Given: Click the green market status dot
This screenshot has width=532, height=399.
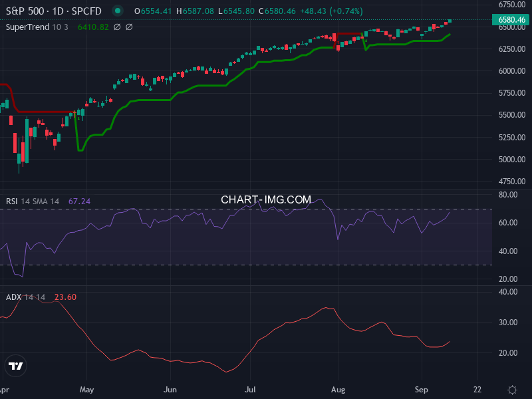Looking at the screenshot, I should pos(118,11).
